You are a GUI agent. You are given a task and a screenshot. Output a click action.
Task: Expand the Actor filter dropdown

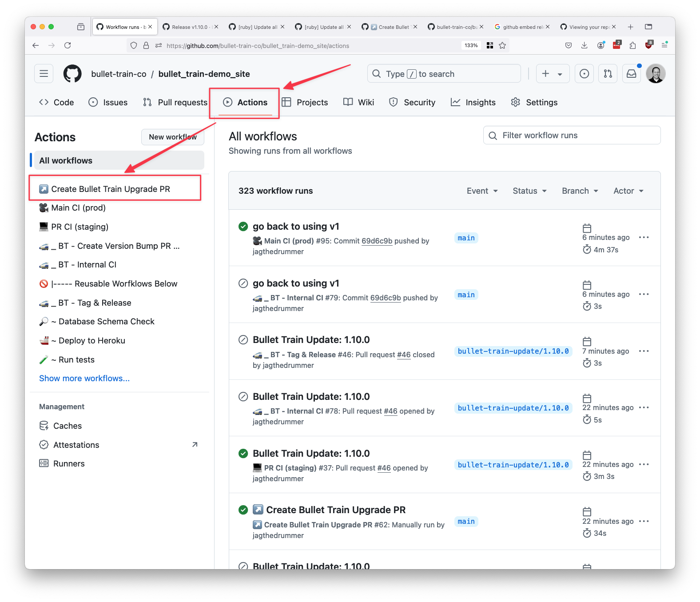[x=628, y=191]
